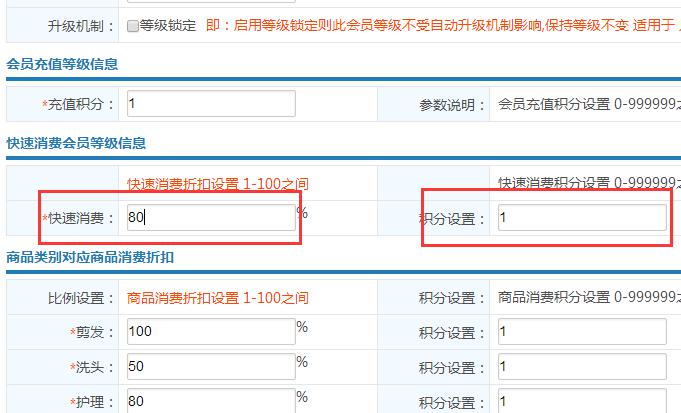Click the red 商品消费折扣设置 1-100之间 hint
The image size is (681, 413).
tap(218, 298)
